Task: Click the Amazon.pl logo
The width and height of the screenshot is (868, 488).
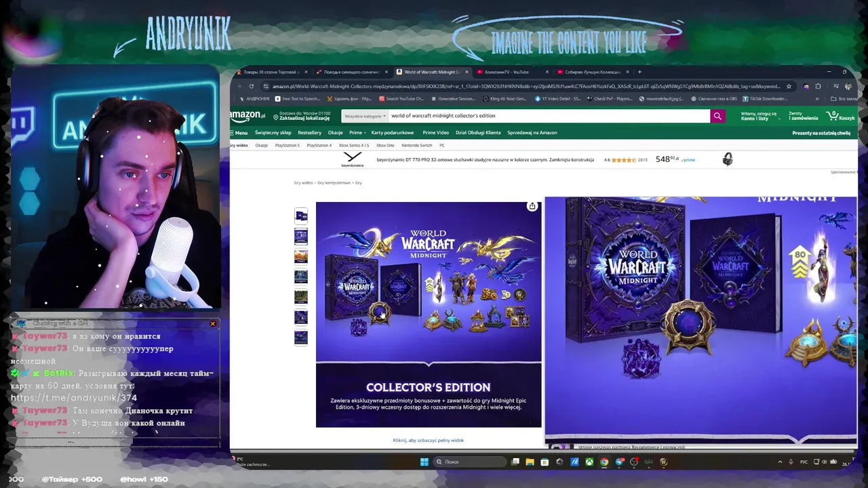Action: click(x=248, y=116)
